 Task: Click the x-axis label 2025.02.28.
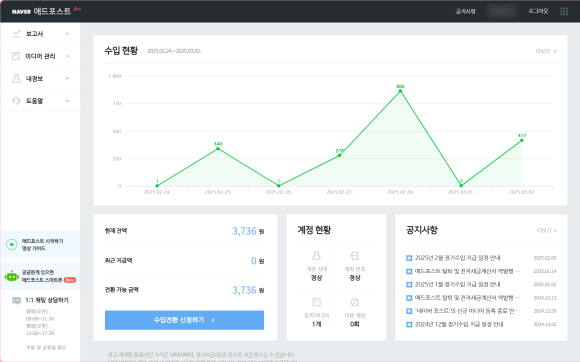(400, 192)
